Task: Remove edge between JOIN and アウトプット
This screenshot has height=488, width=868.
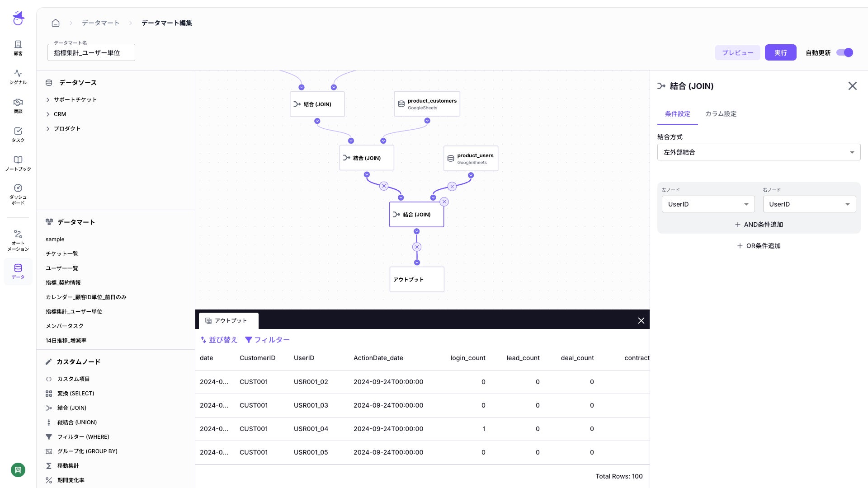Action: click(417, 247)
